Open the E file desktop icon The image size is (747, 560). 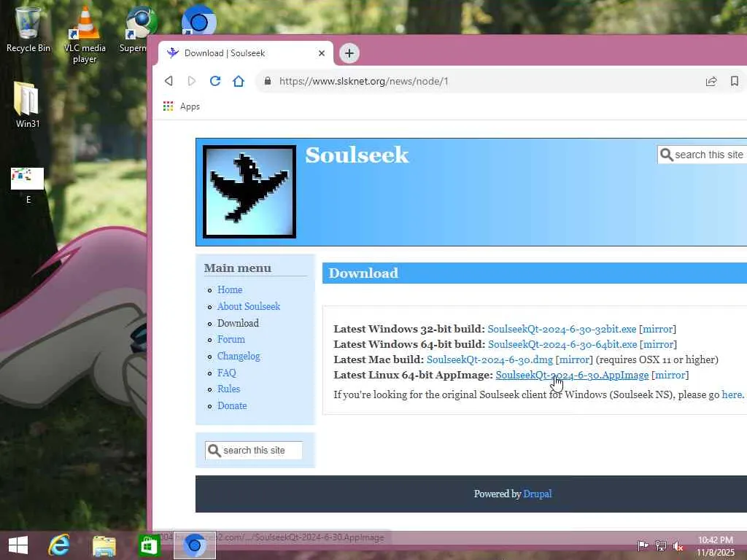coord(28,186)
